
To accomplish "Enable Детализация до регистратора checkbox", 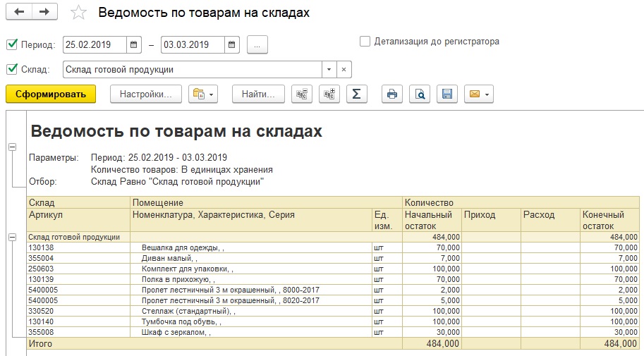I will pyautogui.click(x=365, y=41).
